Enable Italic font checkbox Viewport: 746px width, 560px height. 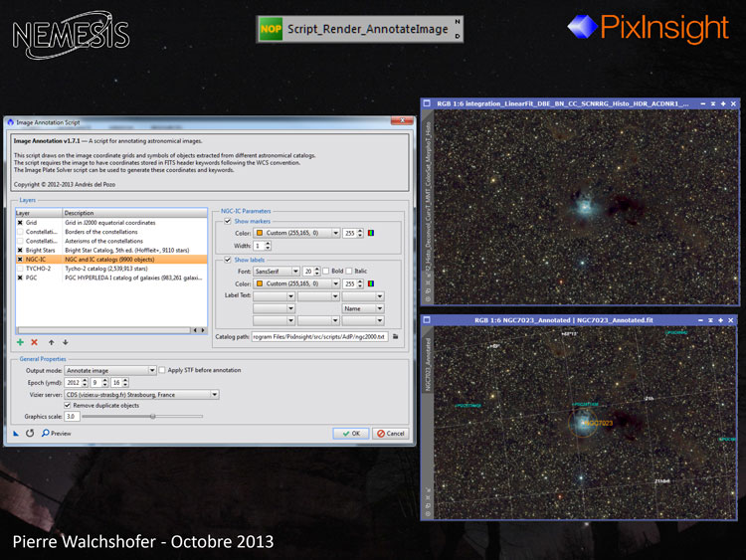349,272
